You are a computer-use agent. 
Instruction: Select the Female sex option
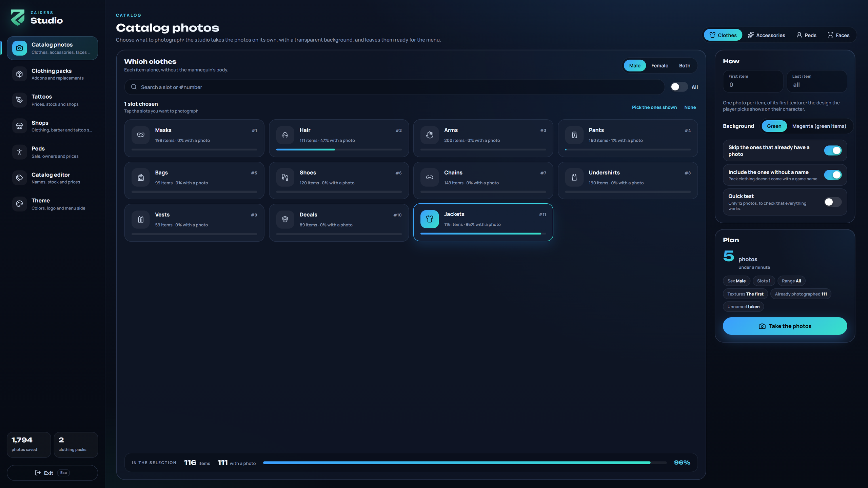[x=659, y=66]
